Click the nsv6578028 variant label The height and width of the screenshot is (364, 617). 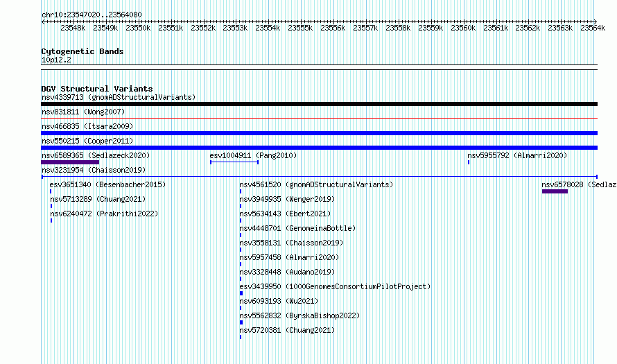pos(579,184)
